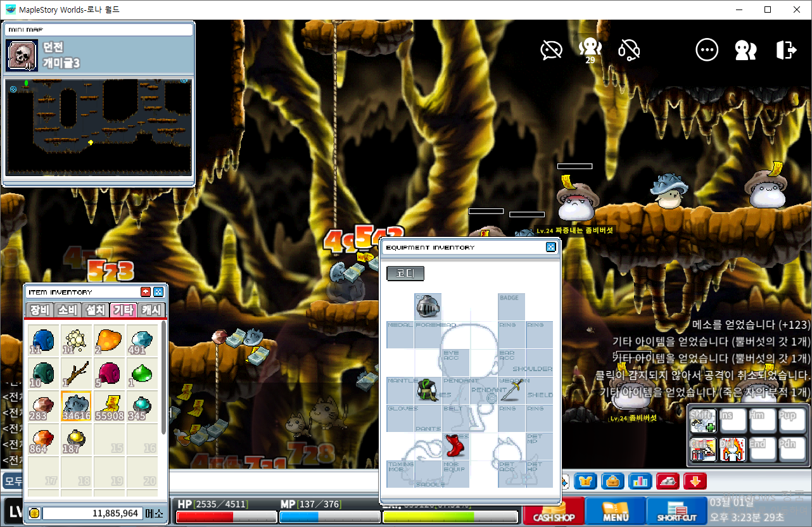Click the meso coin icon in inventory
The height and width of the screenshot is (527, 812).
coord(35,513)
